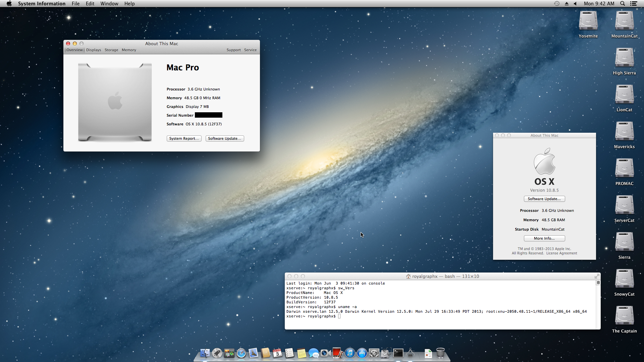
Task: Click the eject icon in menu bar
Action: [x=567, y=3]
